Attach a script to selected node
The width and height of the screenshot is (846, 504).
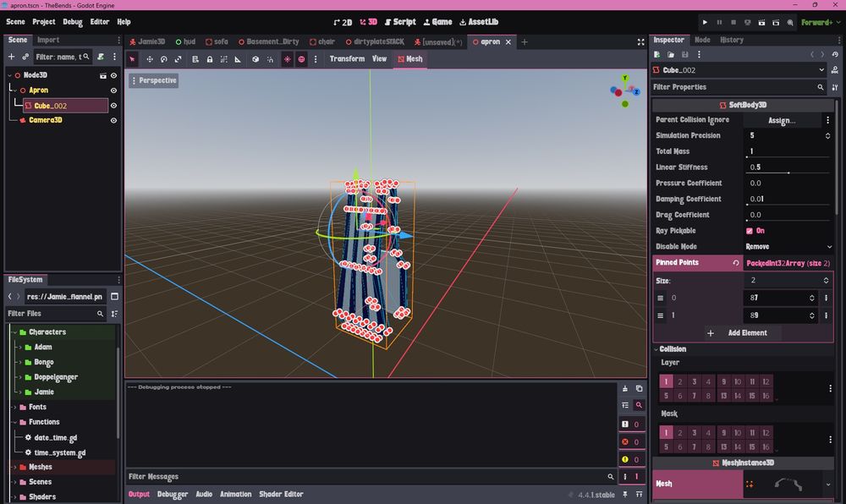pyautogui.click(x=101, y=57)
